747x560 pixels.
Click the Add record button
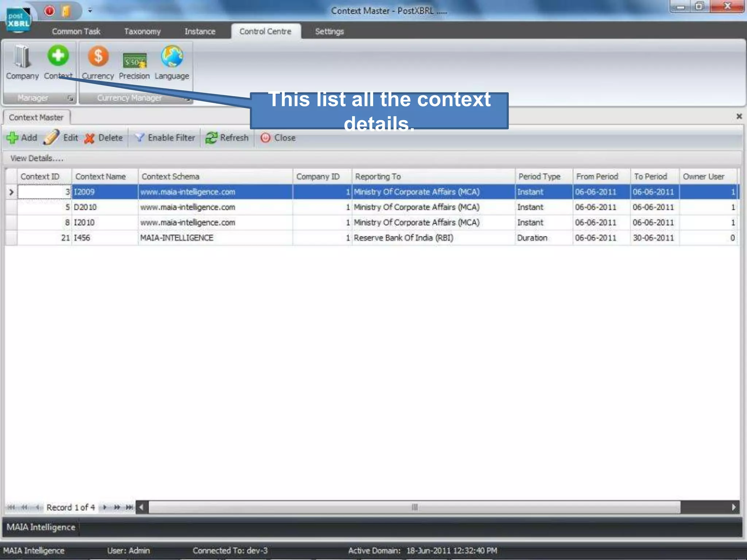pyautogui.click(x=22, y=138)
